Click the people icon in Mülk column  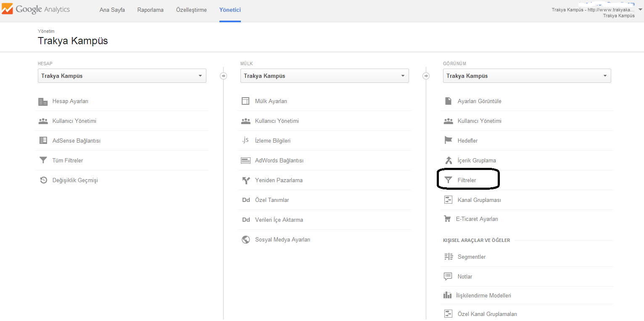(x=245, y=121)
